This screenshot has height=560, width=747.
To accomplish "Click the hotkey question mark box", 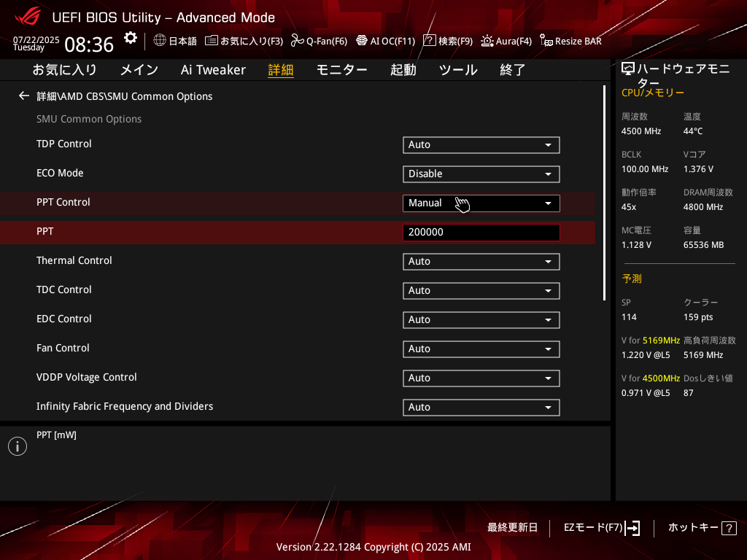I will 729,528.
